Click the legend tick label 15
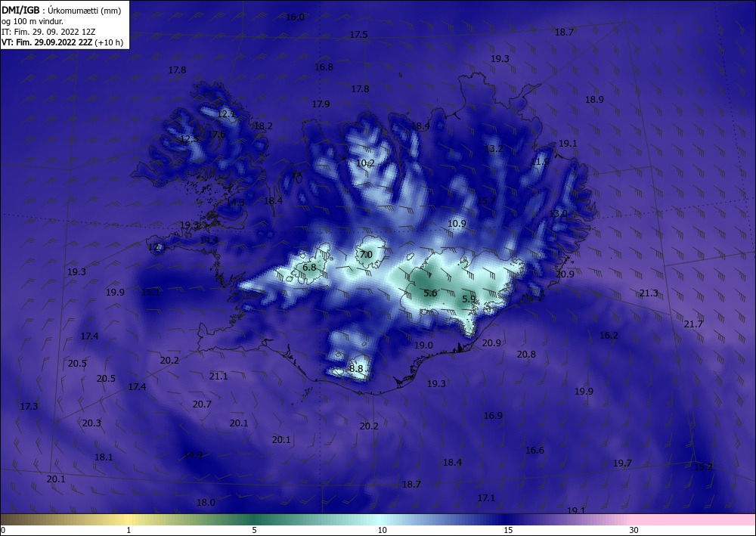The height and width of the screenshot is (536, 756). (x=508, y=531)
